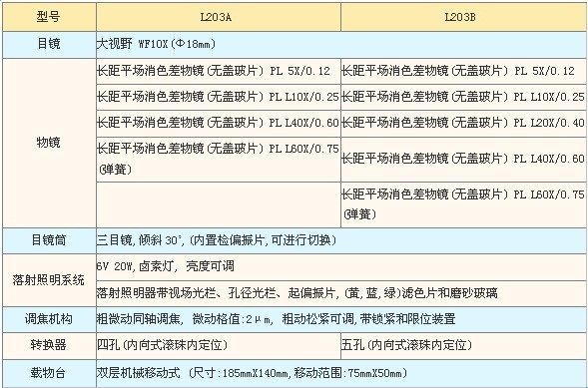Click the 载物台 row label
Screen dimensions: 588x388
click(49, 373)
